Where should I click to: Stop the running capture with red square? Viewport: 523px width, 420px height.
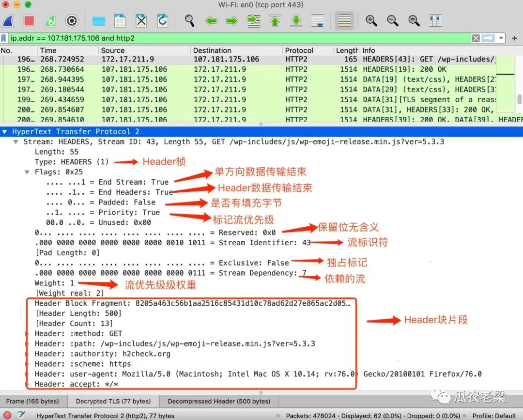click(x=30, y=21)
